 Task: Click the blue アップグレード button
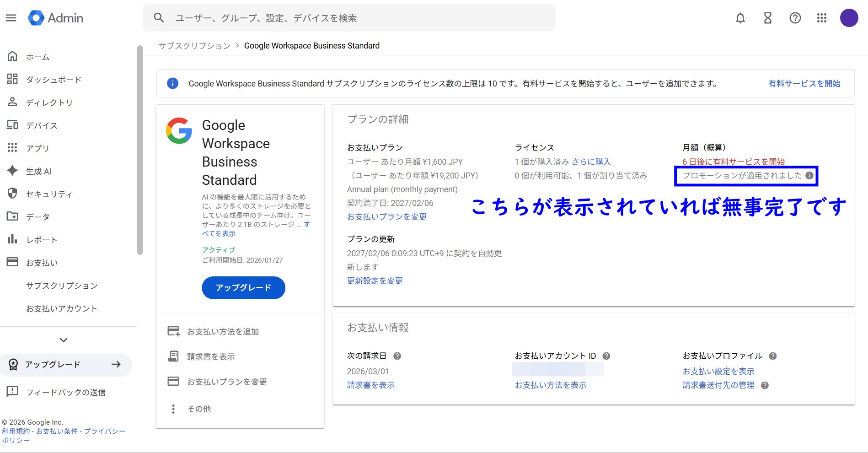pos(243,288)
